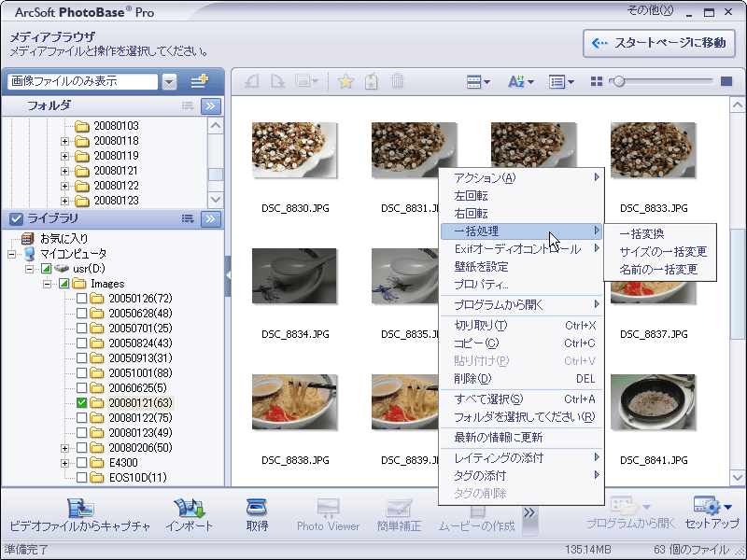
Task: Check the E4300 folder checkbox
Action: (81, 462)
